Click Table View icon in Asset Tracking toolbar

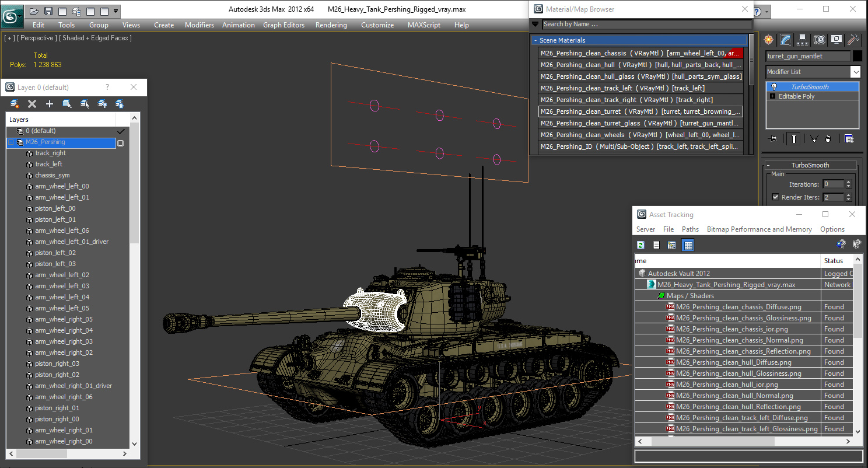688,245
